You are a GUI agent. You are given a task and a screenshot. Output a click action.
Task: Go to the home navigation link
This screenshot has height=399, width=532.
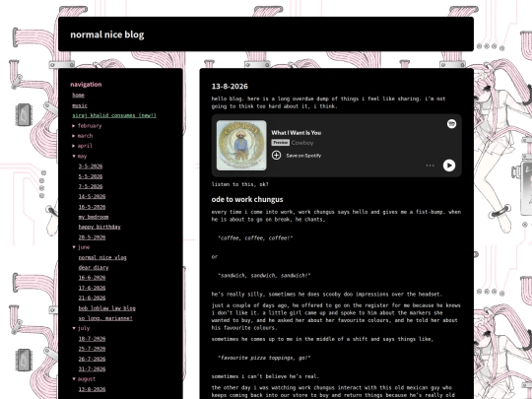[79, 95]
